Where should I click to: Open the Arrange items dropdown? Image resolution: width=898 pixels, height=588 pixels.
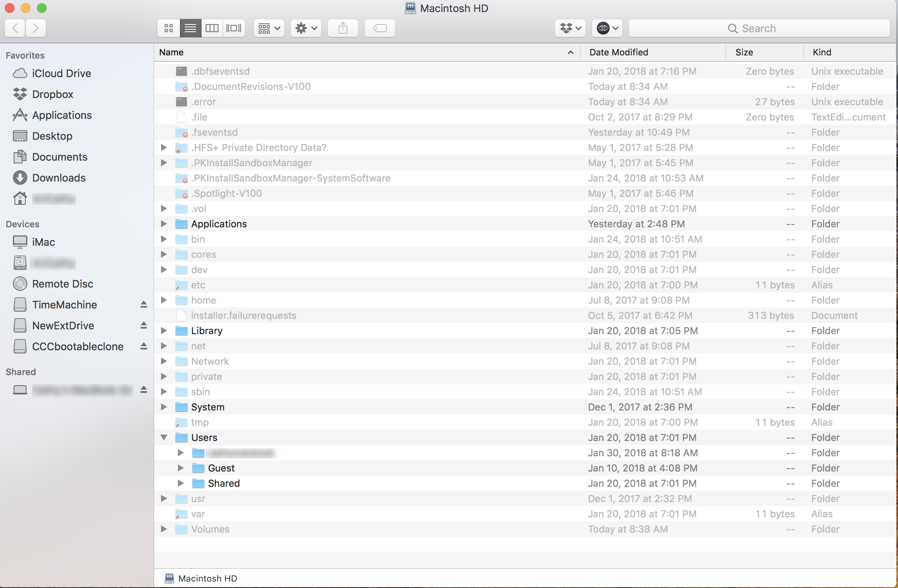(x=269, y=28)
